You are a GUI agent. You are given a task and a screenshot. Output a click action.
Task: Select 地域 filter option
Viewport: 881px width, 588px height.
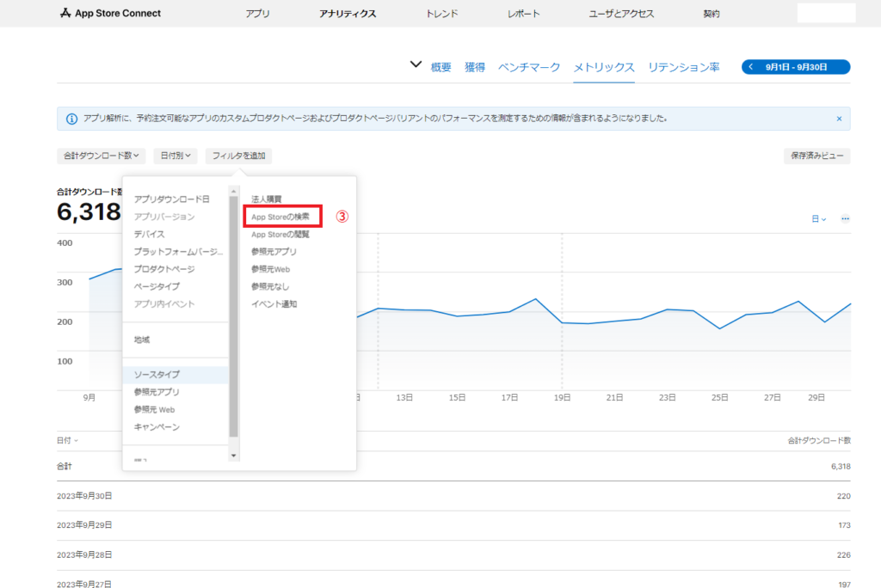pyautogui.click(x=142, y=340)
